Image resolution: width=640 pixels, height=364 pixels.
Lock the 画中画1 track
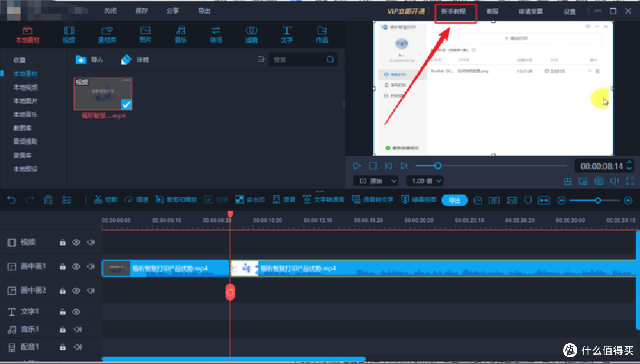(x=63, y=266)
